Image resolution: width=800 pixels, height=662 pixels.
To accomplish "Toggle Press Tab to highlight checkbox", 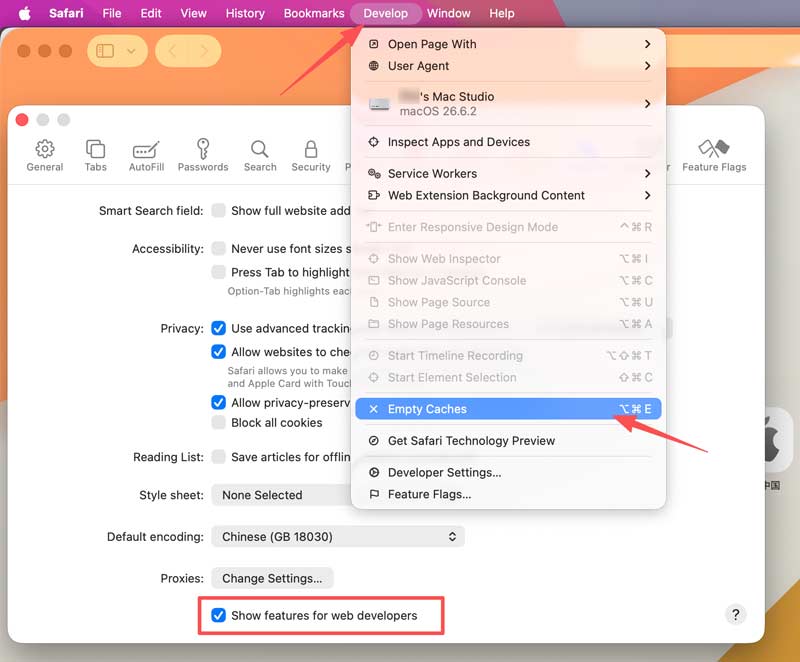I will click(x=218, y=272).
